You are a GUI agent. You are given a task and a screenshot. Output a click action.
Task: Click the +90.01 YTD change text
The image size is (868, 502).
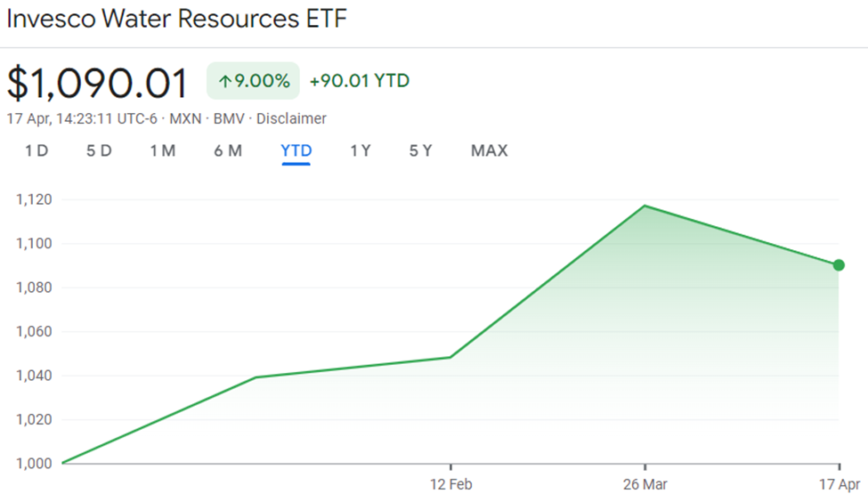[360, 81]
